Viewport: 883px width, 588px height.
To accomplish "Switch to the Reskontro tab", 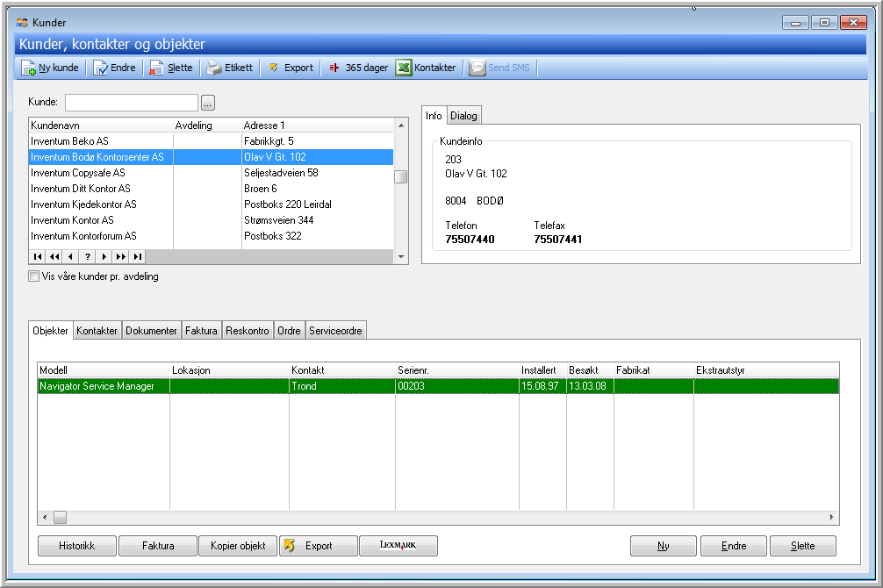I will tap(248, 331).
